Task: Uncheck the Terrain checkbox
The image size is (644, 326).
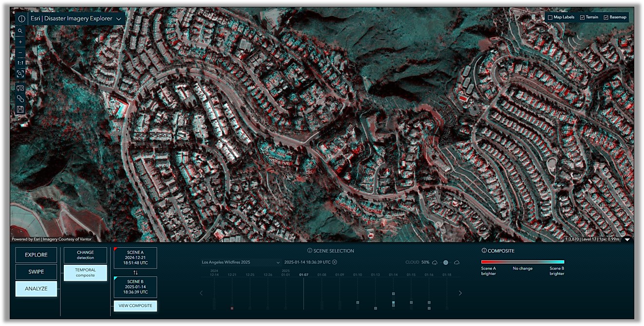Action: pyautogui.click(x=582, y=18)
